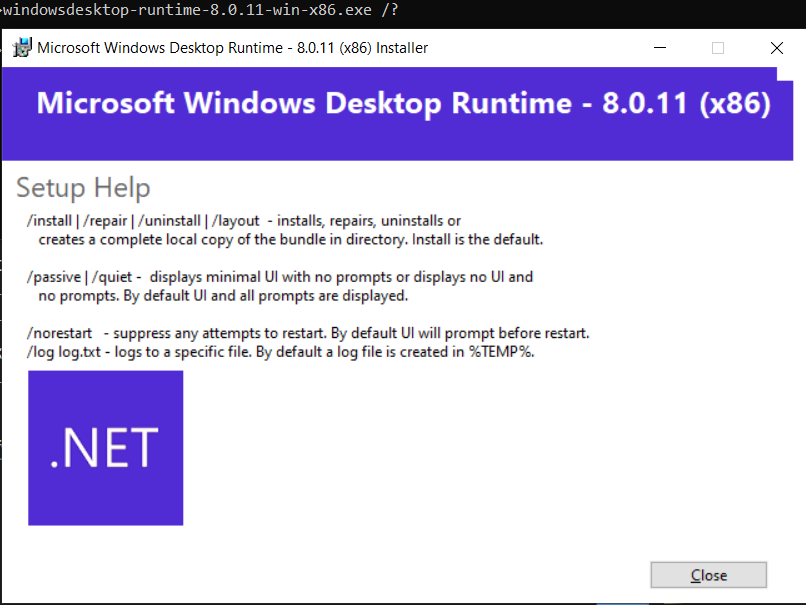Click the "/norestart" help line
Screen dimensions: 806x605
pyautogui.click(x=308, y=333)
